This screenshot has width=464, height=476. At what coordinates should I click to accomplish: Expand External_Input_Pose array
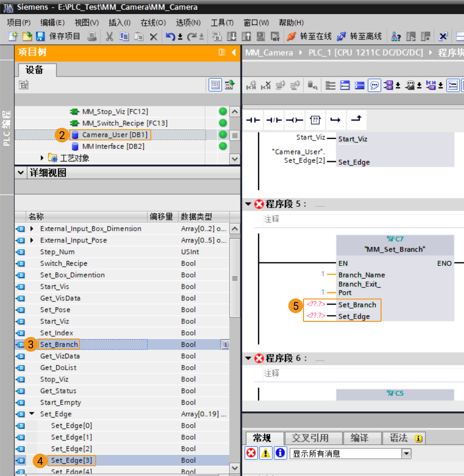32,240
